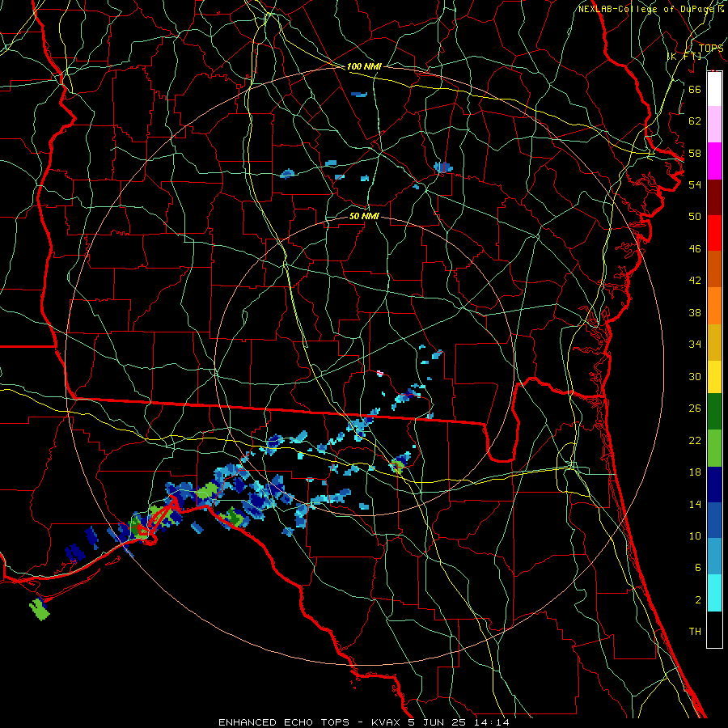Click the "18" legend value
The width and height of the screenshot is (728, 728).
pyautogui.click(x=695, y=472)
